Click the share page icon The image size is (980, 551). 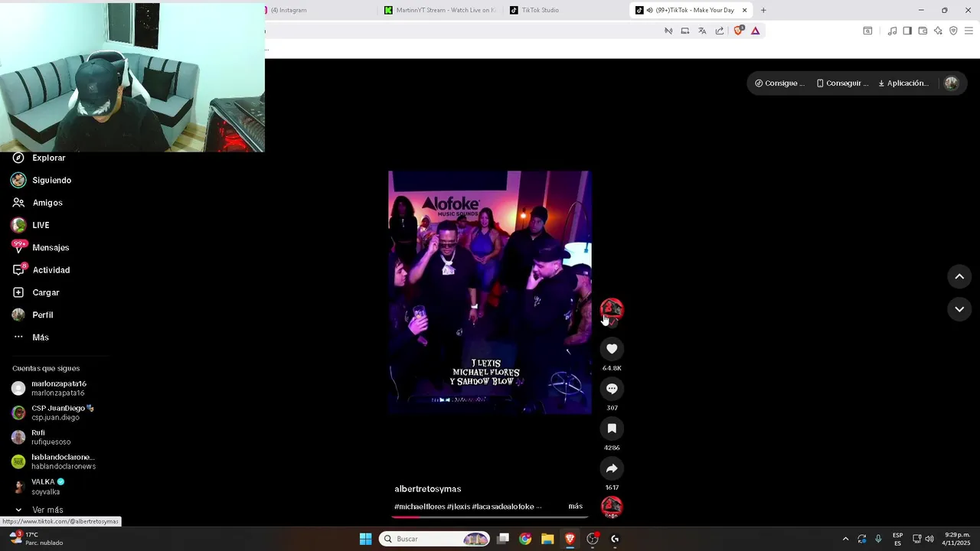pos(720,31)
